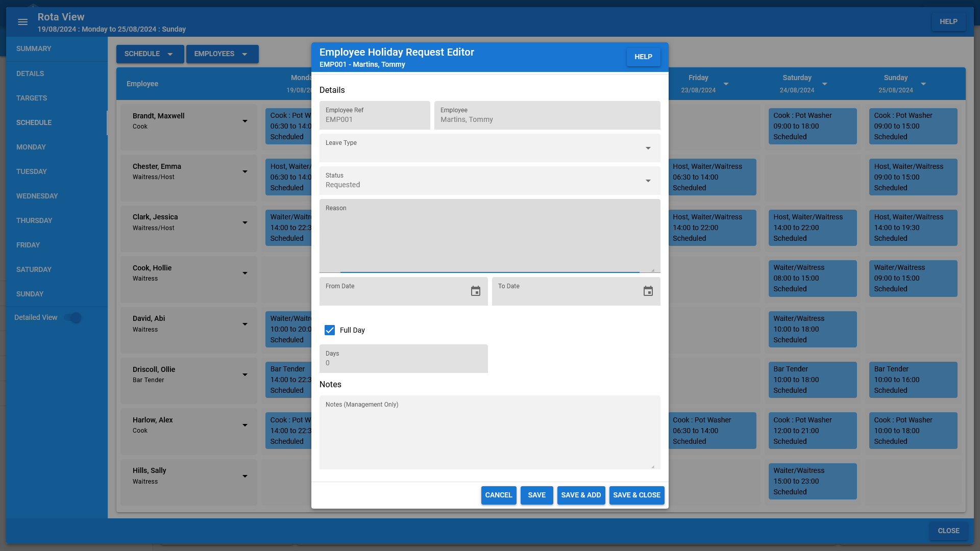Open the Friday column dropdown arrow

(x=726, y=84)
